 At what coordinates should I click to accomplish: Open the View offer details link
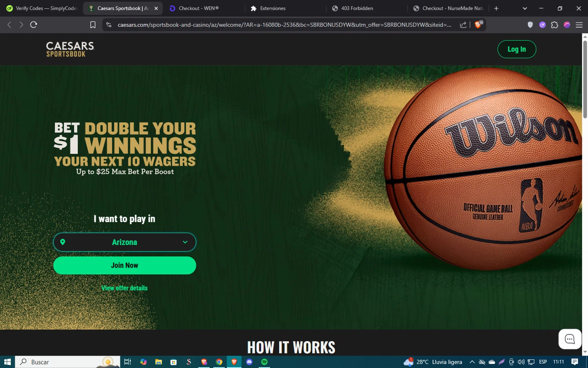[x=125, y=288]
